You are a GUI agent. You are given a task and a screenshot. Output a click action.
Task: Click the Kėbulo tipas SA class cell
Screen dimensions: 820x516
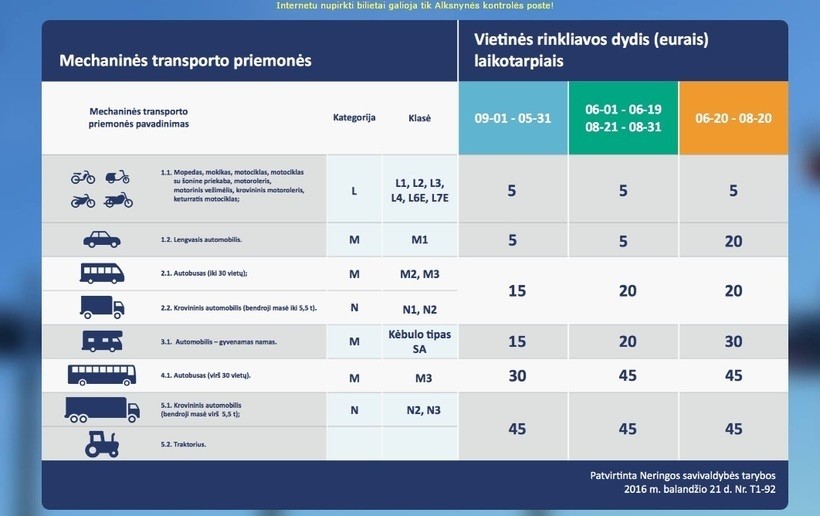(419, 341)
